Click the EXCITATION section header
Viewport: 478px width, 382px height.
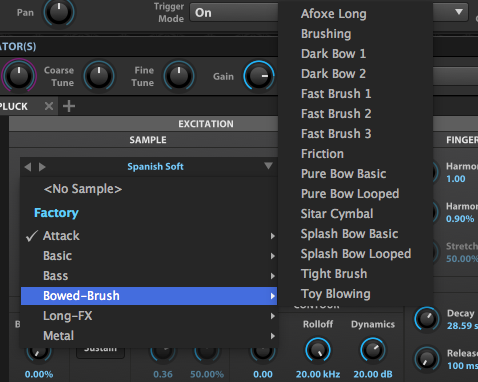coord(206,124)
